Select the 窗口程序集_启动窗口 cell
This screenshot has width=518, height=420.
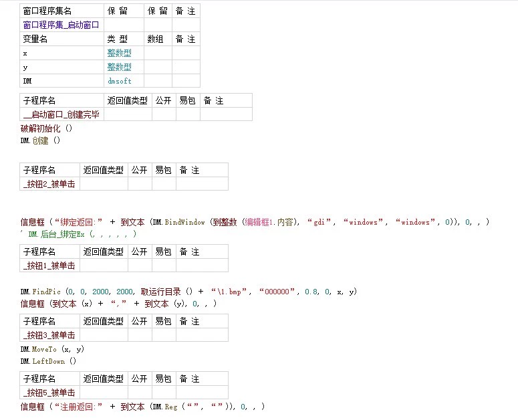coord(61,25)
